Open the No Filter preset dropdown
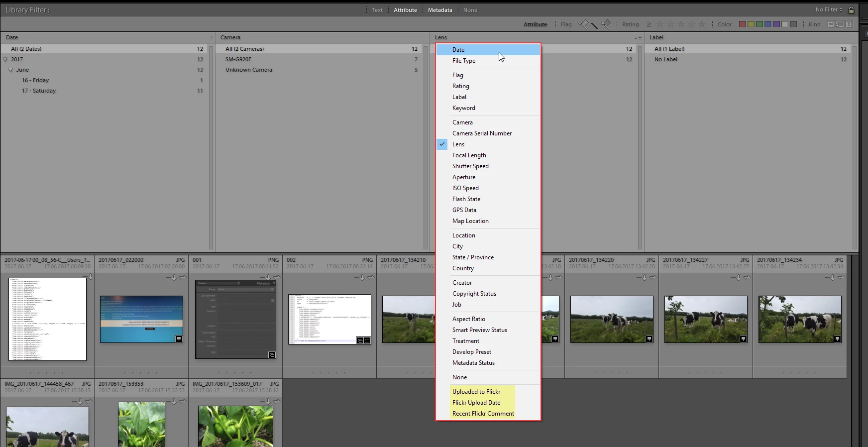Image resolution: width=868 pixels, height=447 pixels. tap(829, 9)
